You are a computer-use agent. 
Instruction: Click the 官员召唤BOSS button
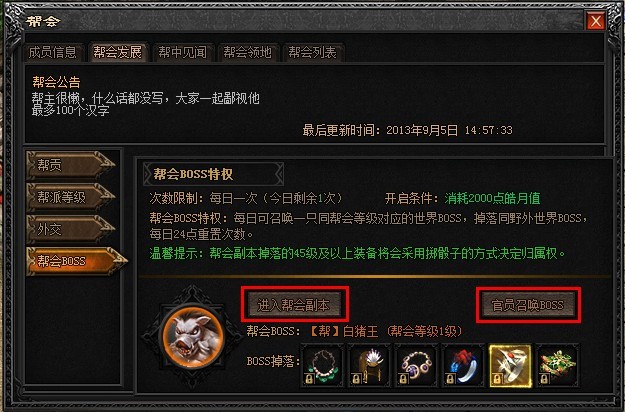pos(528,305)
